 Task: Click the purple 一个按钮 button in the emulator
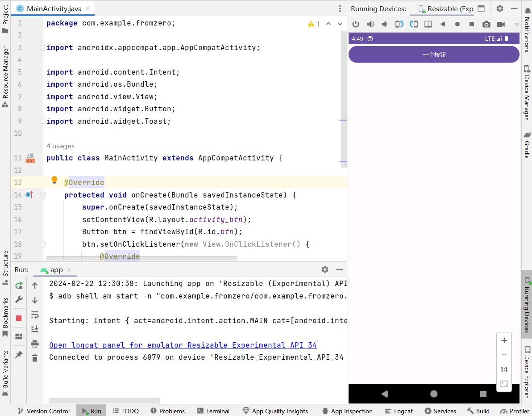coord(433,55)
